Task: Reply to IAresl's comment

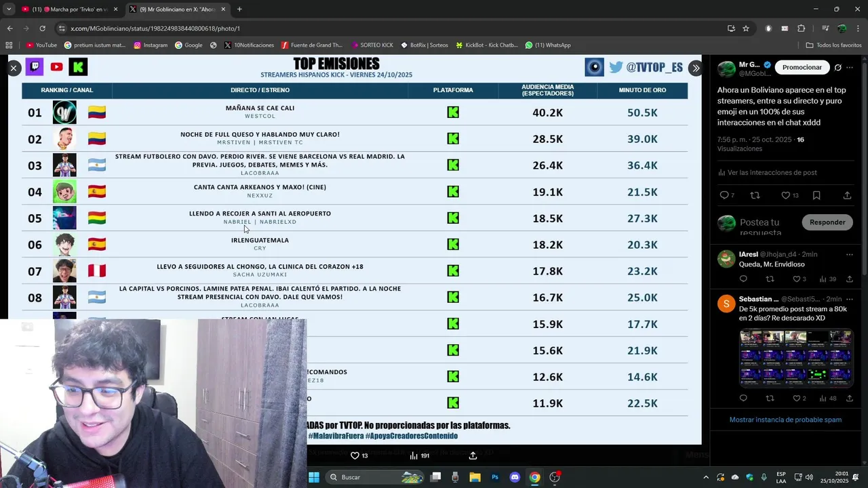Action: (743, 279)
